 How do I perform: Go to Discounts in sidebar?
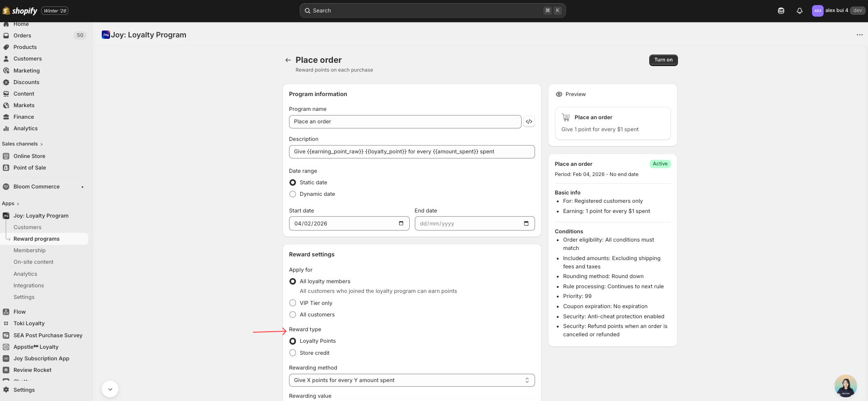26,82
